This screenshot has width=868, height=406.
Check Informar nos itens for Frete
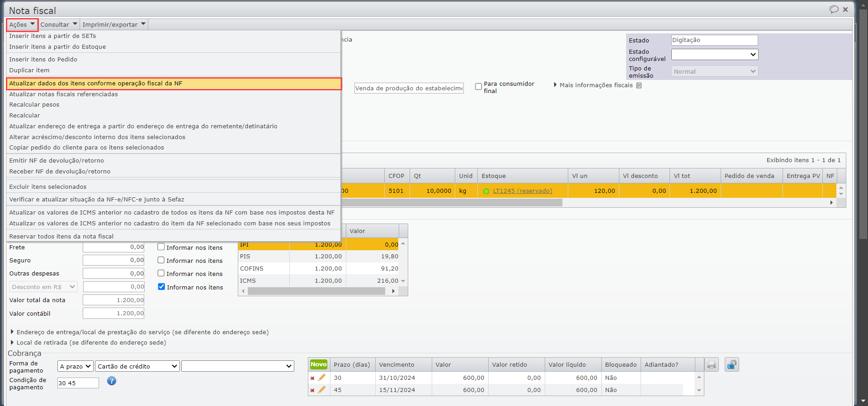[x=161, y=247]
